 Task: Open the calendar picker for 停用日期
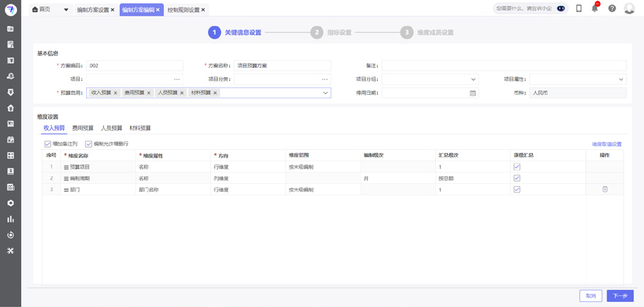click(x=473, y=93)
